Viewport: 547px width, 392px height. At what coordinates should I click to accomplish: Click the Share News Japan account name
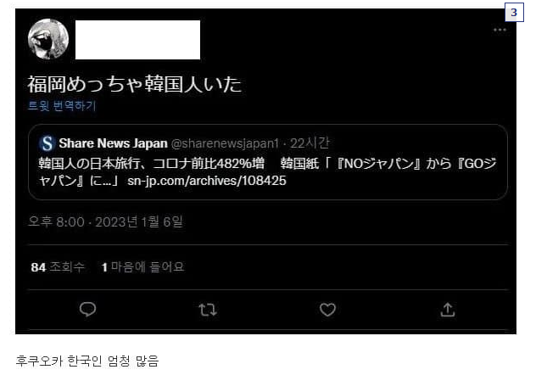tap(113, 143)
